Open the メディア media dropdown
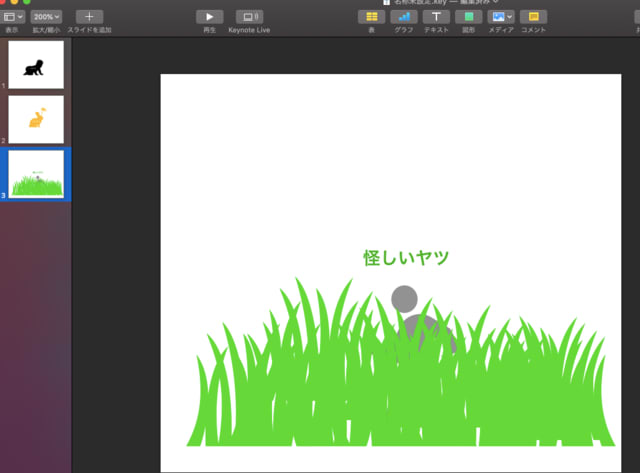Screen dimensions: 640x473 501,17
